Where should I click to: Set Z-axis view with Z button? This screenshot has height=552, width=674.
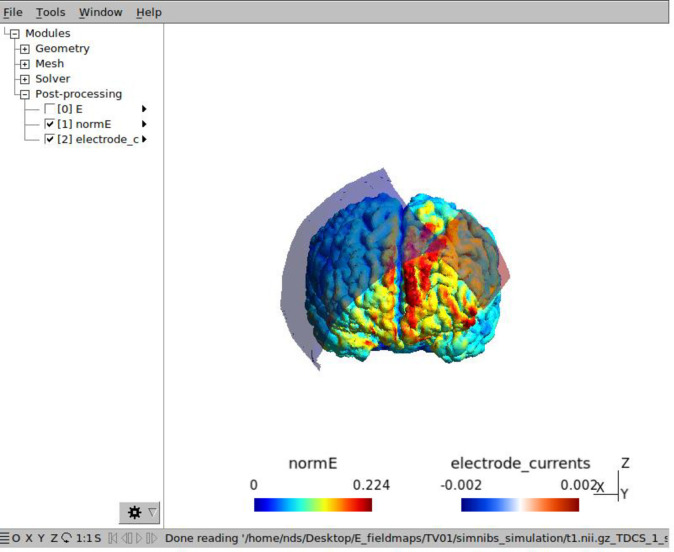click(54, 538)
